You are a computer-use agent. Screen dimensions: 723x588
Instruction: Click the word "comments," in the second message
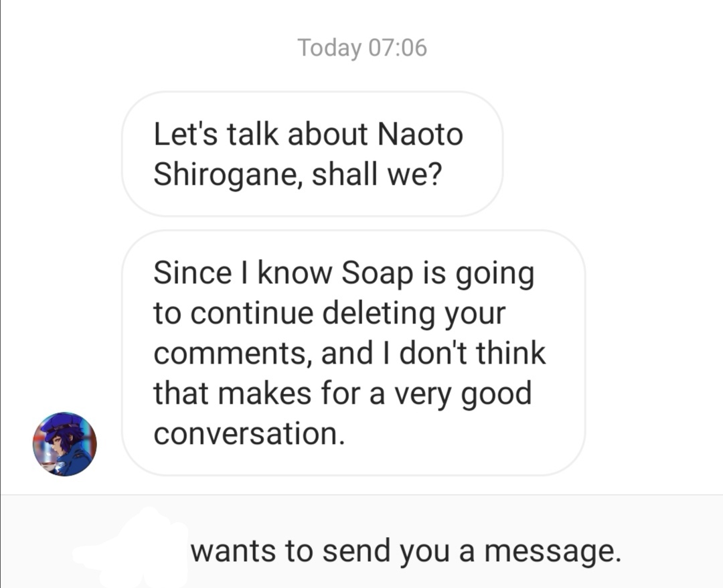coord(230,354)
